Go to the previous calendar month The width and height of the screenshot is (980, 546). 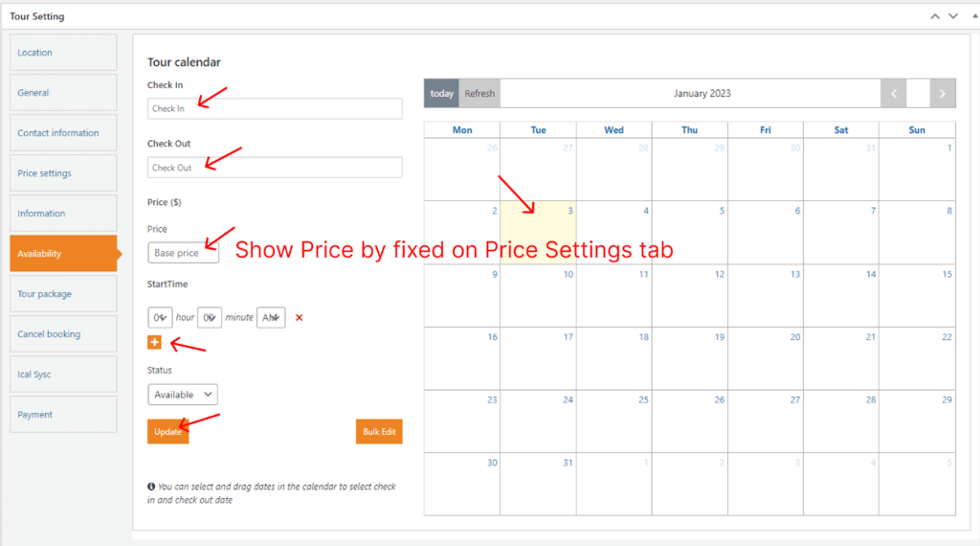point(894,93)
